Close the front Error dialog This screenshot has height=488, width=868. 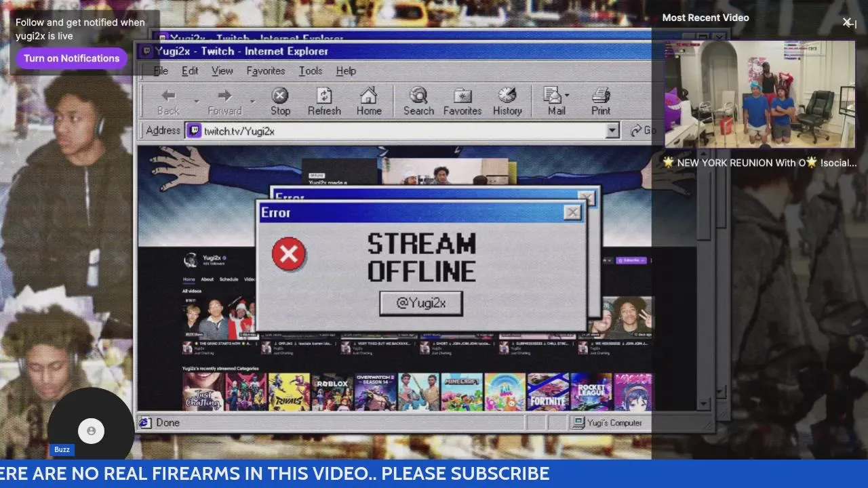click(x=572, y=212)
